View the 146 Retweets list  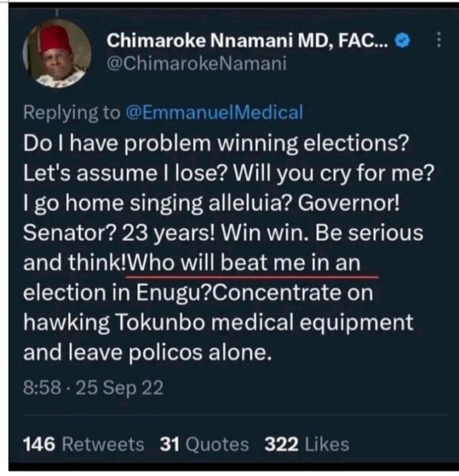(83, 444)
